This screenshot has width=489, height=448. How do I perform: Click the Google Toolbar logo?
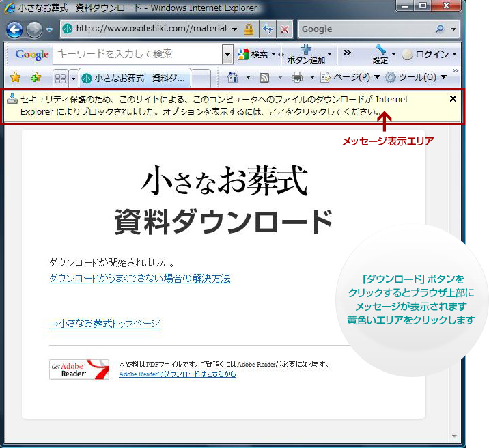32,54
